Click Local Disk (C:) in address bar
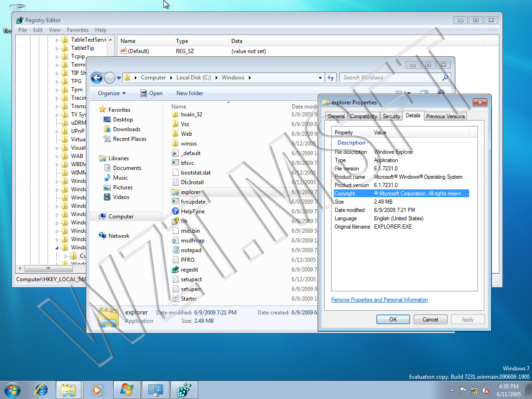532x399 pixels. [193, 78]
